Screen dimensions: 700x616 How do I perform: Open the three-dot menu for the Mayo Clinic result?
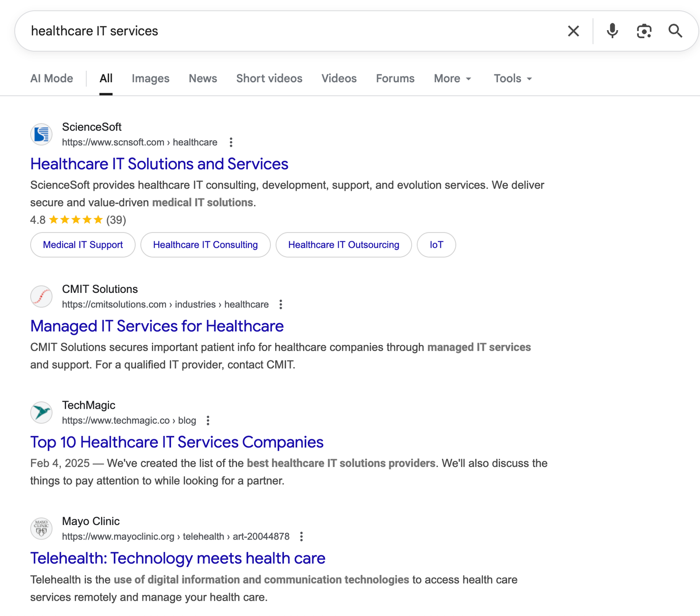[x=301, y=536]
